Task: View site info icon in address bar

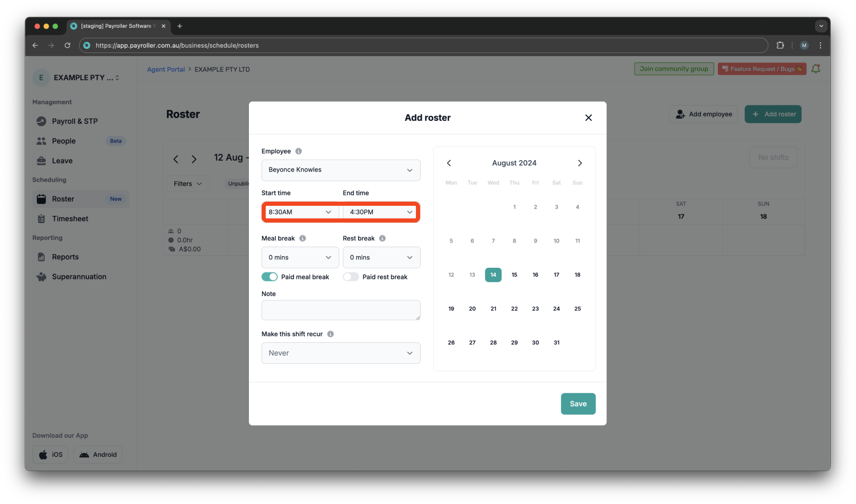Action: coord(87,45)
